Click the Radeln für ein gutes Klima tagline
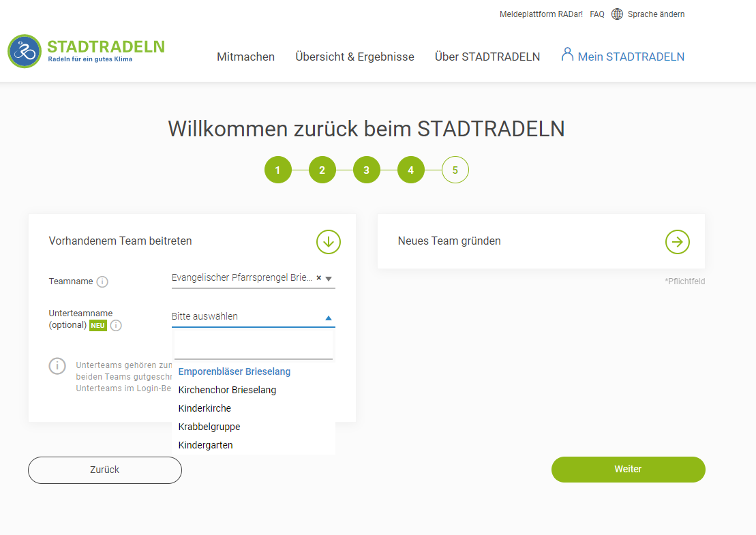 pos(90,59)
